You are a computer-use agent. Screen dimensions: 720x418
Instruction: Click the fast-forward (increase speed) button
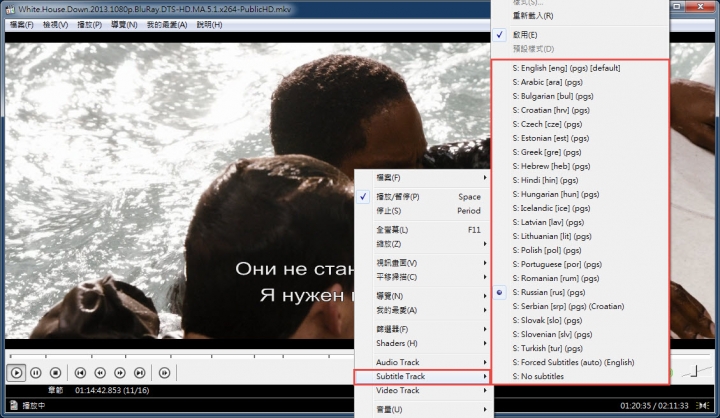pos(120,373)
